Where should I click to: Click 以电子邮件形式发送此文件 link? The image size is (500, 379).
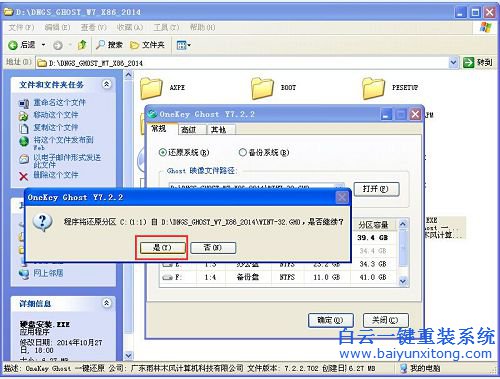coord(67,161)
